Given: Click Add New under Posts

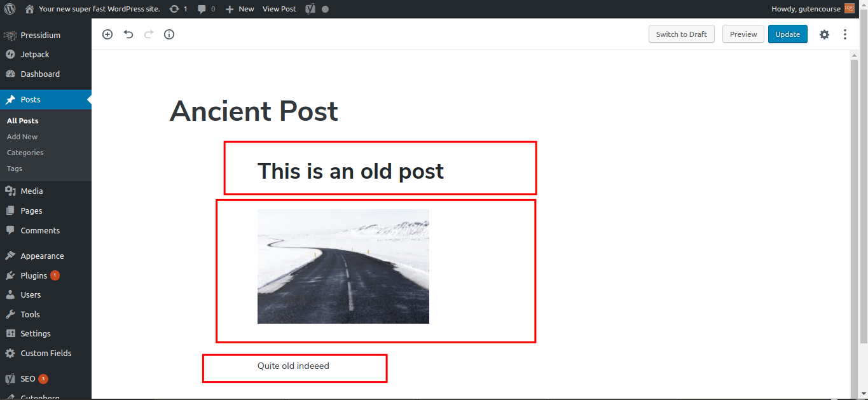Looking at the screenshot, I should (22, 137).
